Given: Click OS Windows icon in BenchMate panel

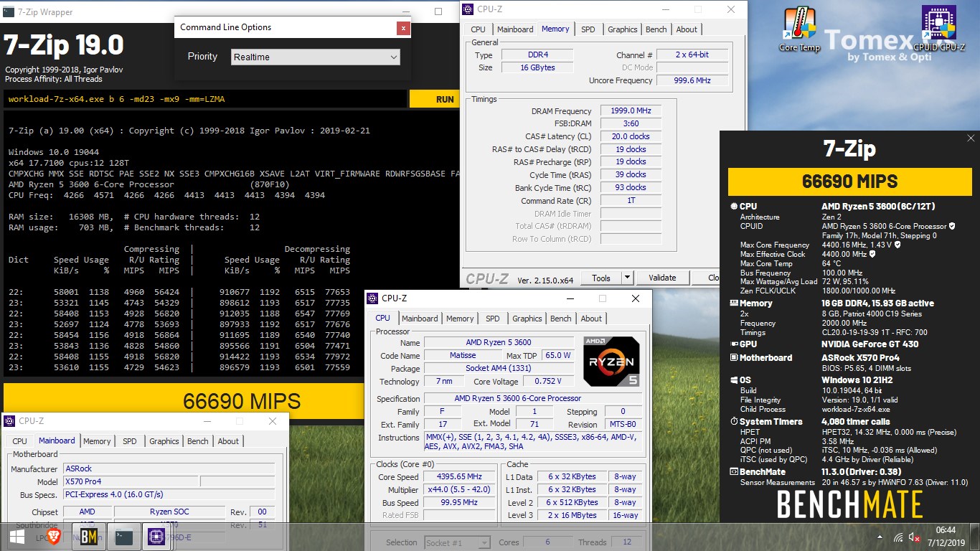Looking at the screenshot, I should click(x=734, y=380).
